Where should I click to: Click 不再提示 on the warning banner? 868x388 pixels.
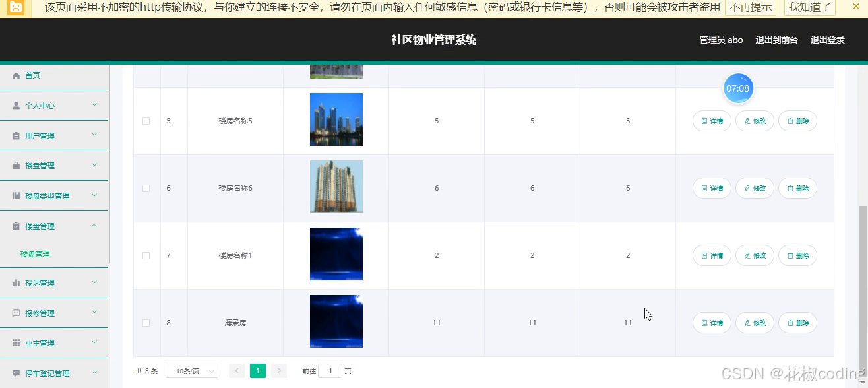point(751,7)
